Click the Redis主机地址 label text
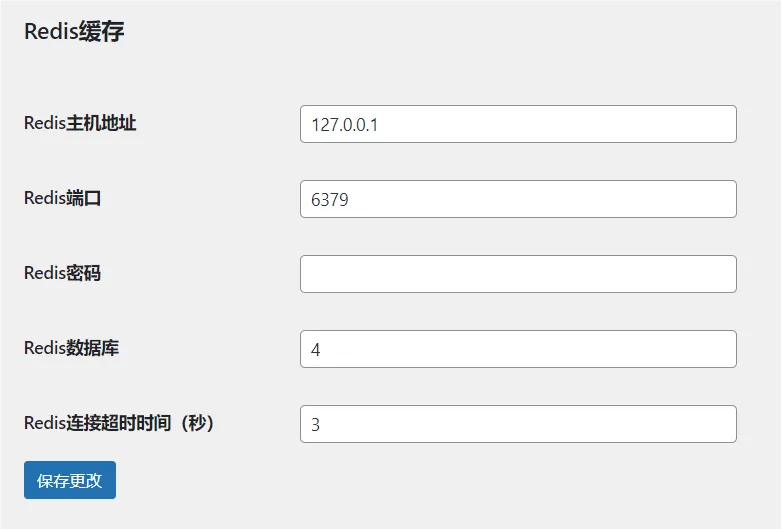The width and height of the screenshot is (782, 529). (80, 123)
